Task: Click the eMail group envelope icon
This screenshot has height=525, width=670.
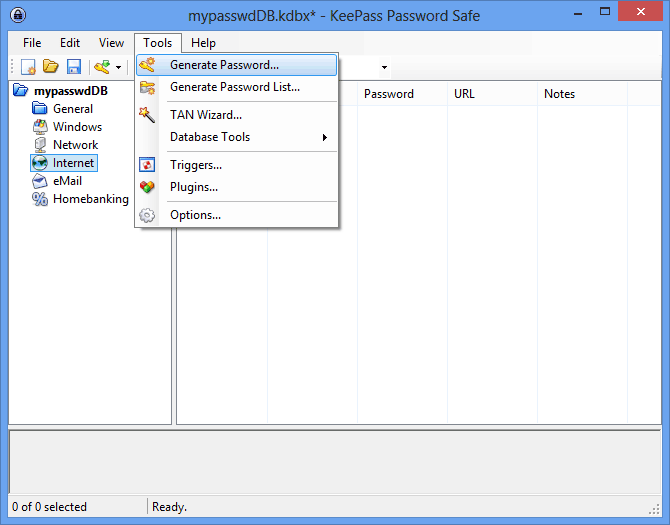Action: point(40,181)
